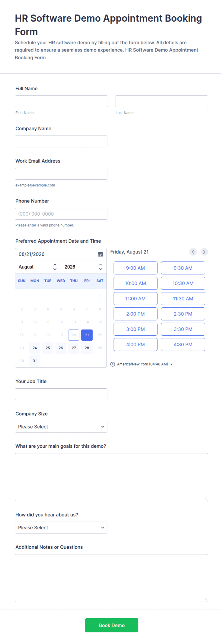The height and width of the screenshot is (644, 221).
Task: Focus the Work Email Address field
Action: [x=61, y=174]
